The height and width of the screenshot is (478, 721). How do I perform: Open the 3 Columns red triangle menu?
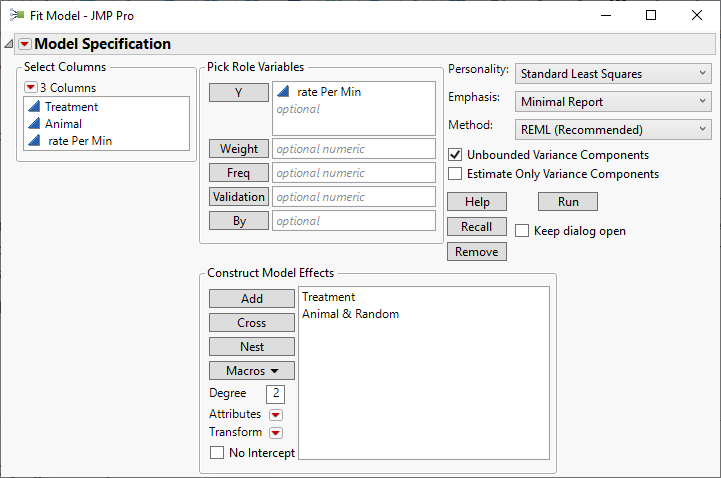31,88
